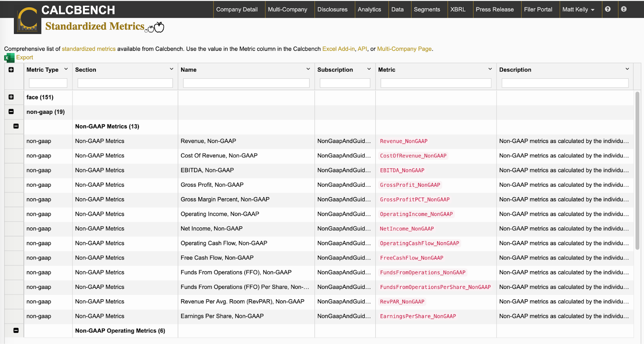Open Section column dropdown arrow
Image resolution: width=644 pixels, height=344 pixels.
coord(171,69)
